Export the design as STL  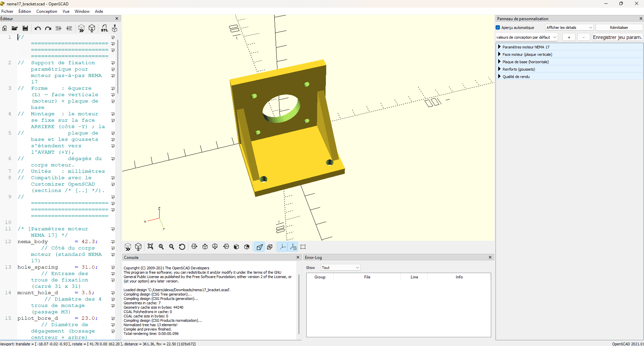point(104,28)
